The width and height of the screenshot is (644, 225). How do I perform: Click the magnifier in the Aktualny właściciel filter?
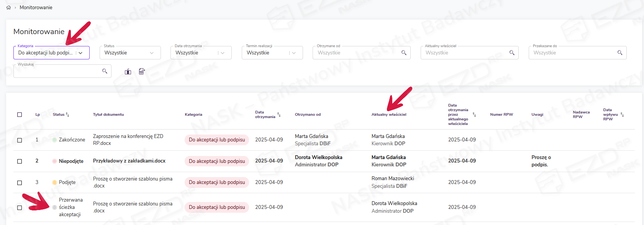pyautogui.click(x=512, y=53)
